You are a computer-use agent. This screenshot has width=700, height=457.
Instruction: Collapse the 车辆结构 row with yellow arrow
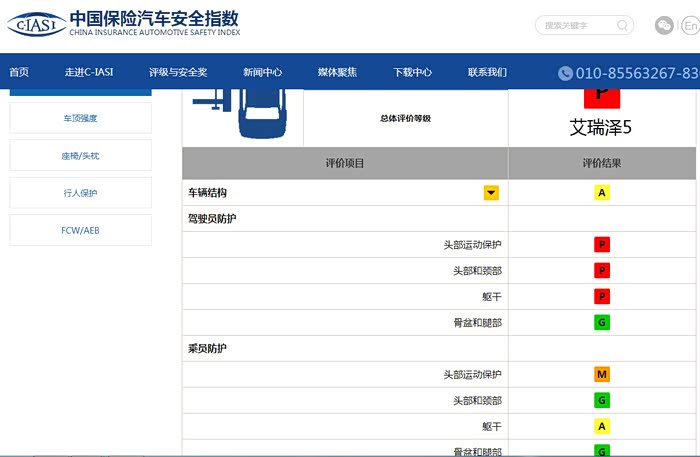[x=491, y=193]
